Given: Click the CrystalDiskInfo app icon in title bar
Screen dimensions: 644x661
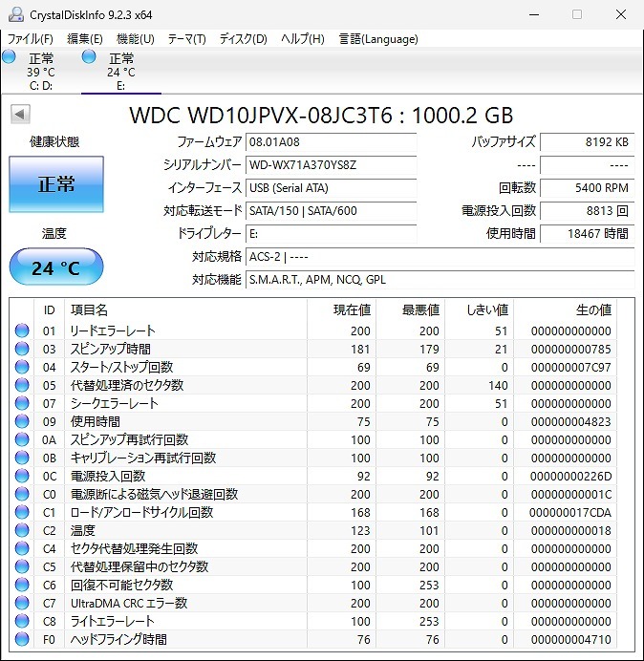Looking at the screenshot, I should pos(16,14).
